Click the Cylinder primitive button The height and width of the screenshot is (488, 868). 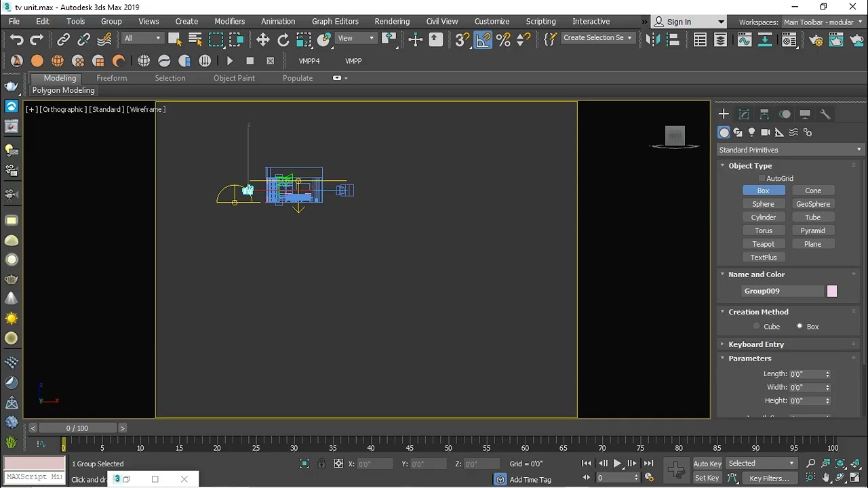pos(763,218)
